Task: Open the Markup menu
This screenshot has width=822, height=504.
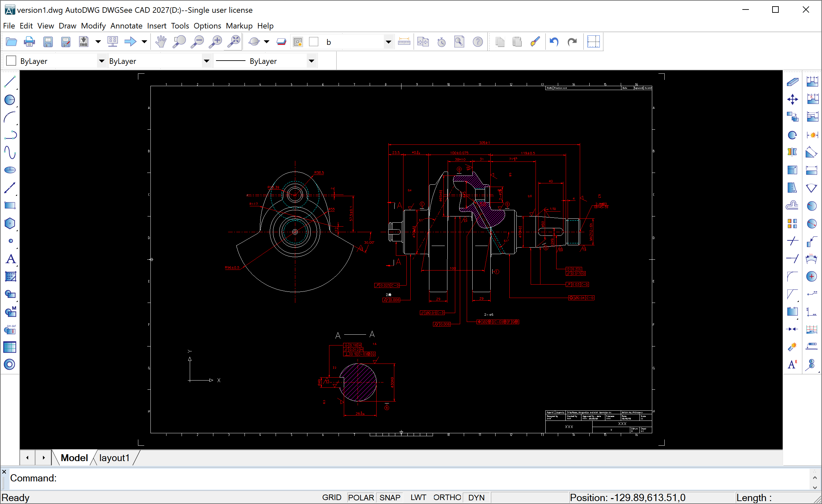Action: tap(239, 26)
